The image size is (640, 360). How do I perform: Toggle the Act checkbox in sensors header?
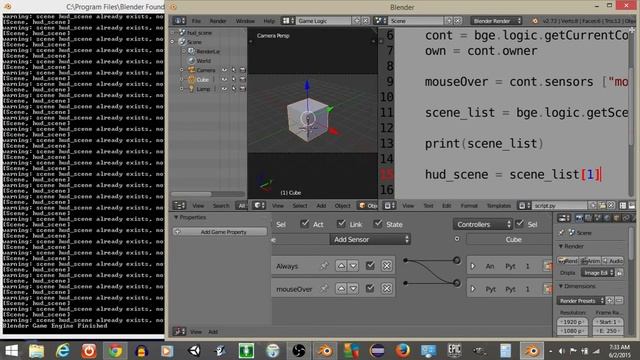click(304, 223)
